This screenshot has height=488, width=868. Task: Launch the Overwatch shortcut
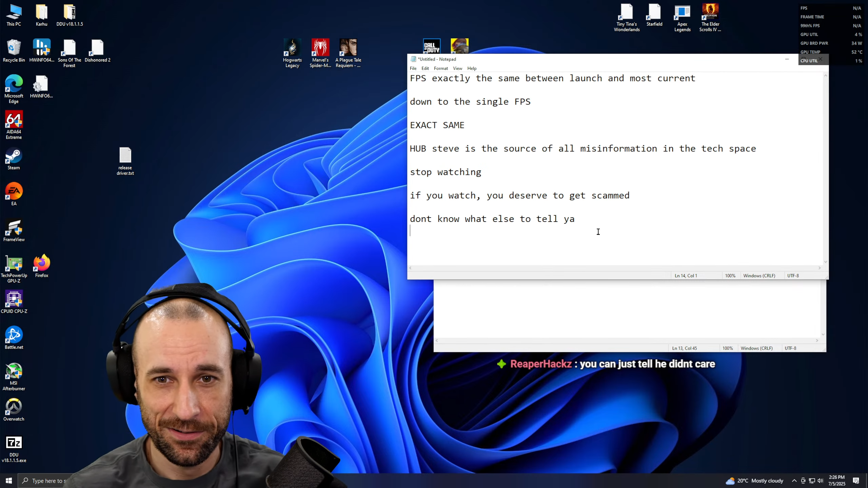click(x=14, y=410)
